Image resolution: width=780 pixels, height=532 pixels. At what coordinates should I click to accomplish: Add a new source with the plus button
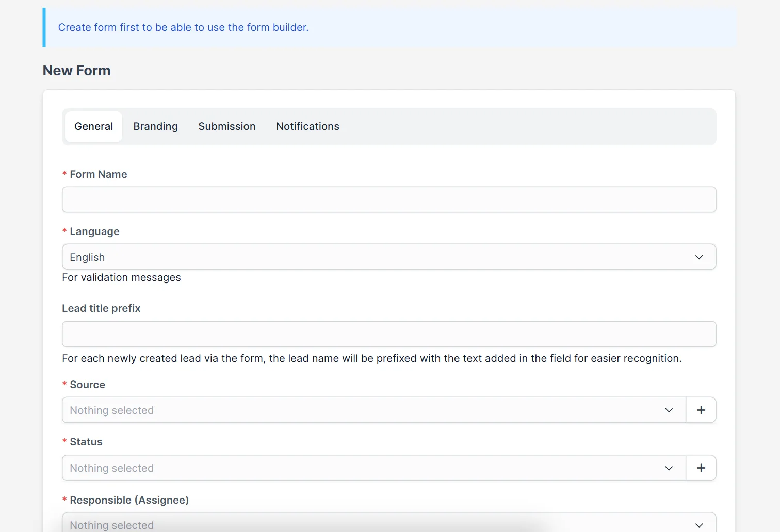701,410
